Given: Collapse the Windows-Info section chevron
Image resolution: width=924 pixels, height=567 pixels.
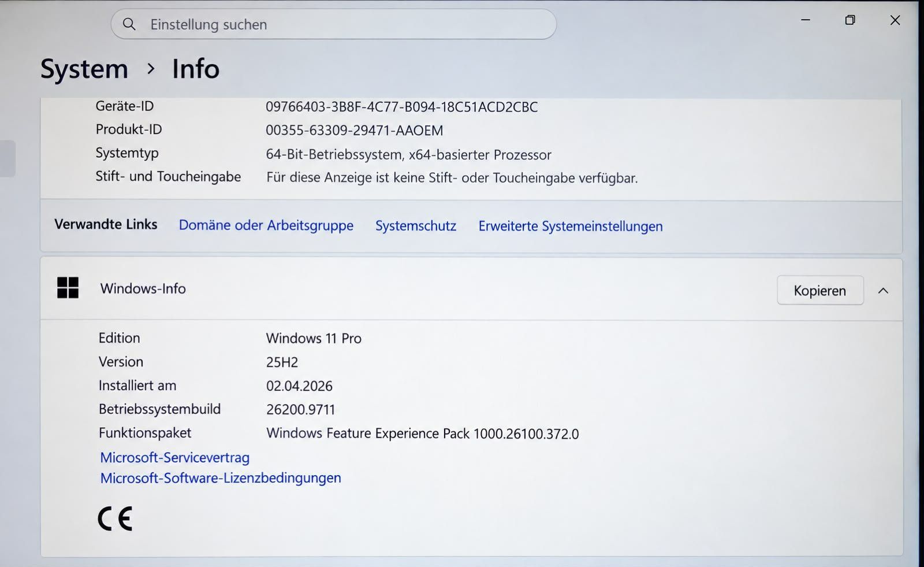Looking at the screenshot, I should [x=883, y=291].
